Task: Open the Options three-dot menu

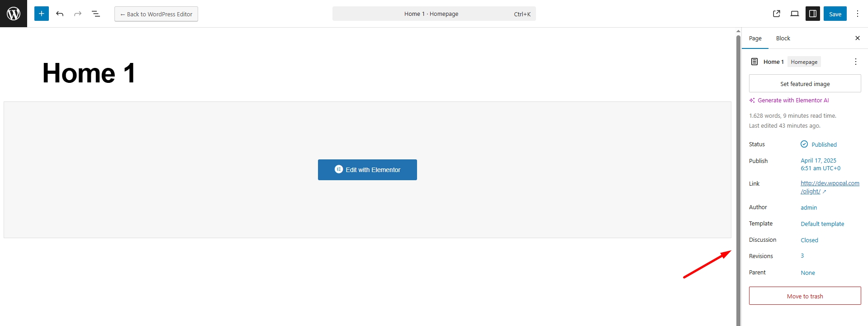Action: 858,14
